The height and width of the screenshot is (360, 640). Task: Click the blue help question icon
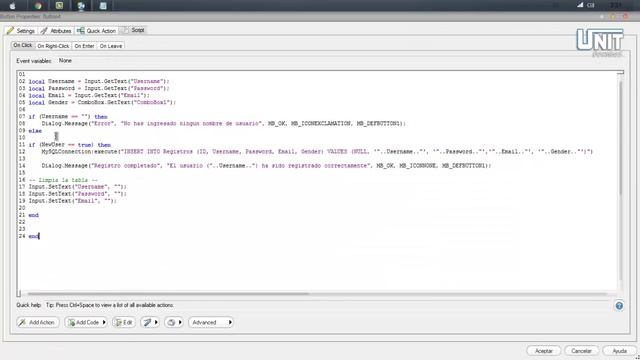[x=619, y=306]
